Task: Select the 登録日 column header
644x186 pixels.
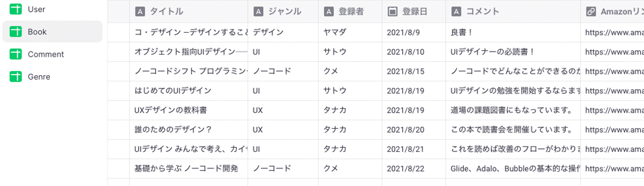Action: [x=414, y=12]
